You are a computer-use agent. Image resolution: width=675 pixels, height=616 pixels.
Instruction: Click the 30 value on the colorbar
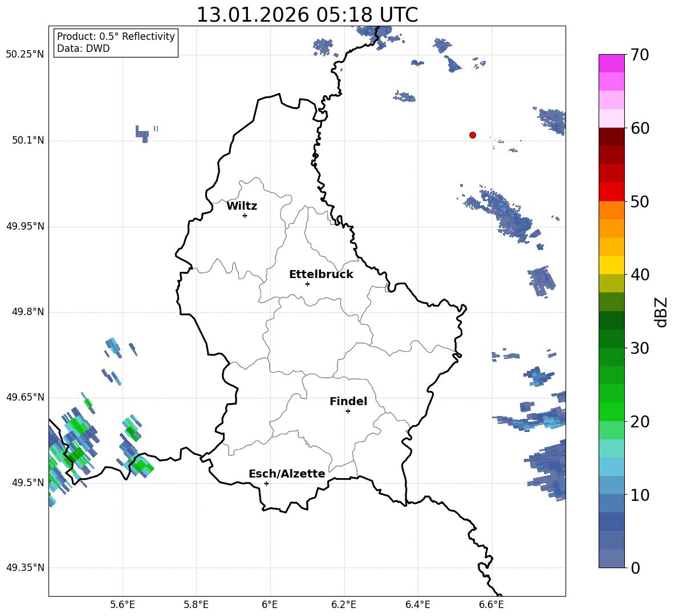click(x=640, y=348)
